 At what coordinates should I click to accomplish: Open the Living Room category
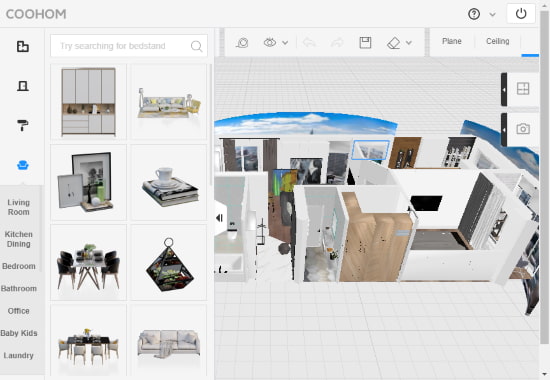pyautogui.click(x=19, y=207)
